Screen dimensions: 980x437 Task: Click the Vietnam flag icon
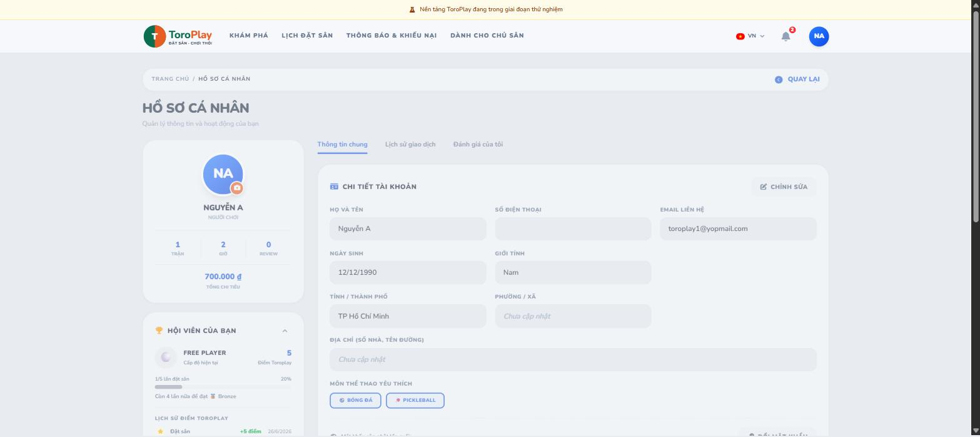pos(740,36)
